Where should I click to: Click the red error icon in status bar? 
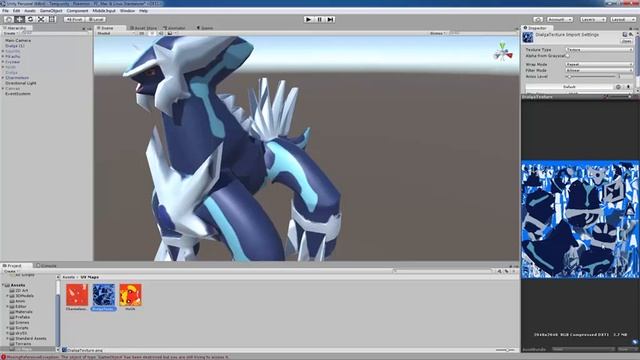click(x=3, y=357)
